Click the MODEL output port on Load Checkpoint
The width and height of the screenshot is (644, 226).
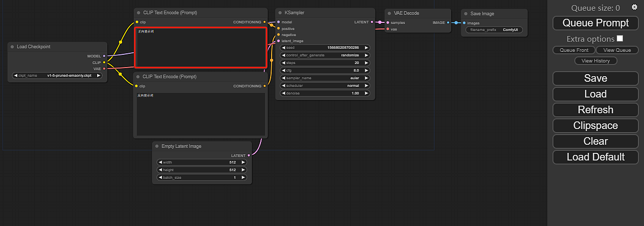[x=104, y=56]
